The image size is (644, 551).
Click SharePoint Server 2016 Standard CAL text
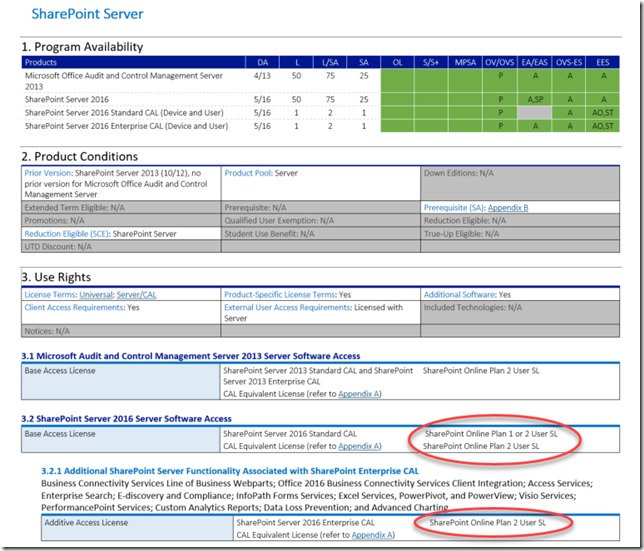click(290, 434)
